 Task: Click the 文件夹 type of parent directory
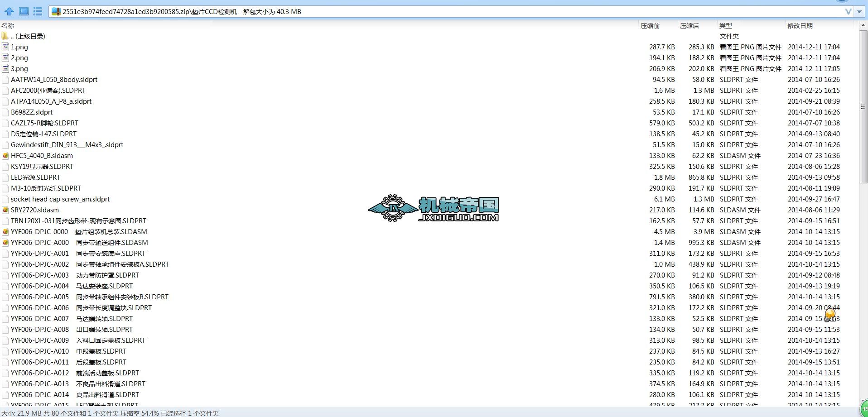pyautogui.click(x=729, y=36)
